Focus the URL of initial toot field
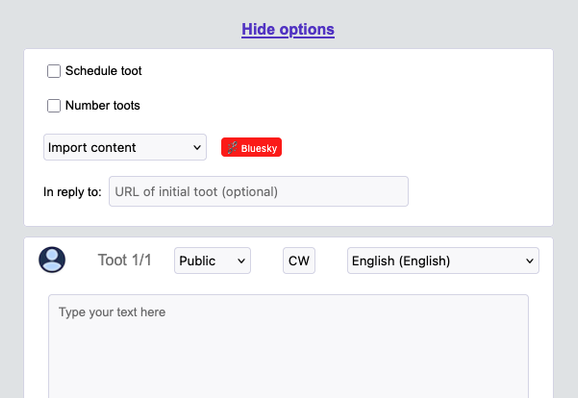Screen dimensions: 578x398 coord(259,192)
